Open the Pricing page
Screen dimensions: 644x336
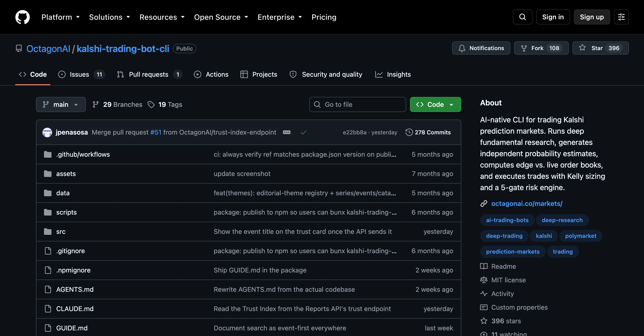tap(324, 17)
